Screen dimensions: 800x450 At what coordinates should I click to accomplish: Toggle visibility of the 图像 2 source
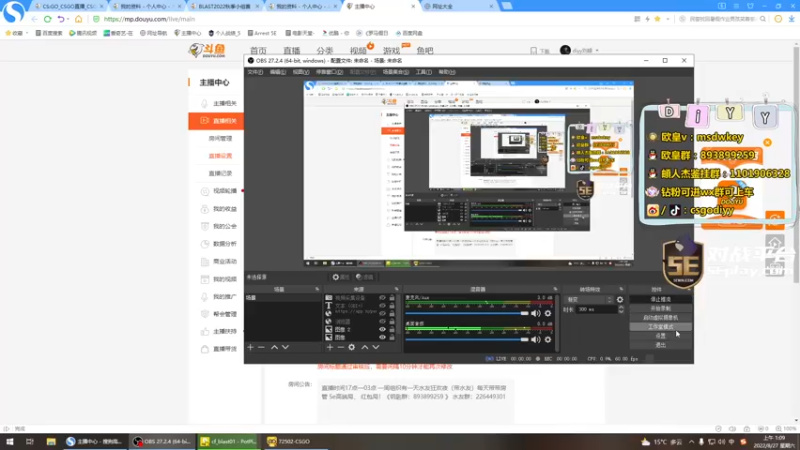[x=382, y=330]
